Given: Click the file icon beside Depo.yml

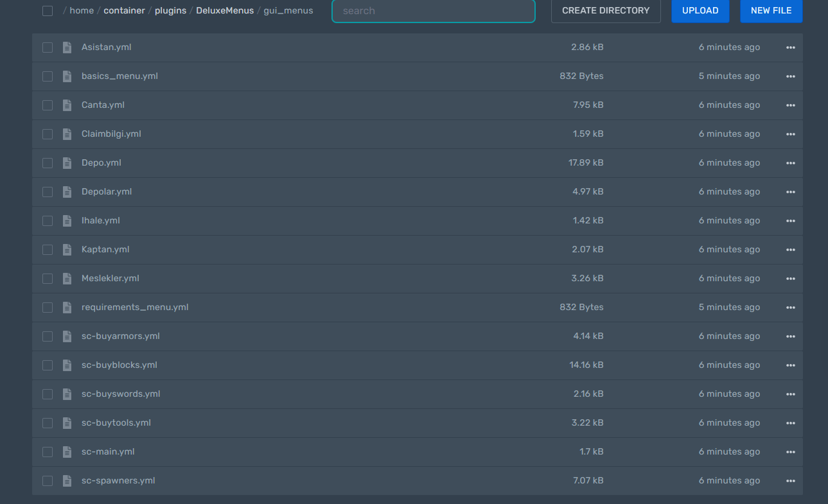Looking at the screenshot, I should (x=67, y=163).
